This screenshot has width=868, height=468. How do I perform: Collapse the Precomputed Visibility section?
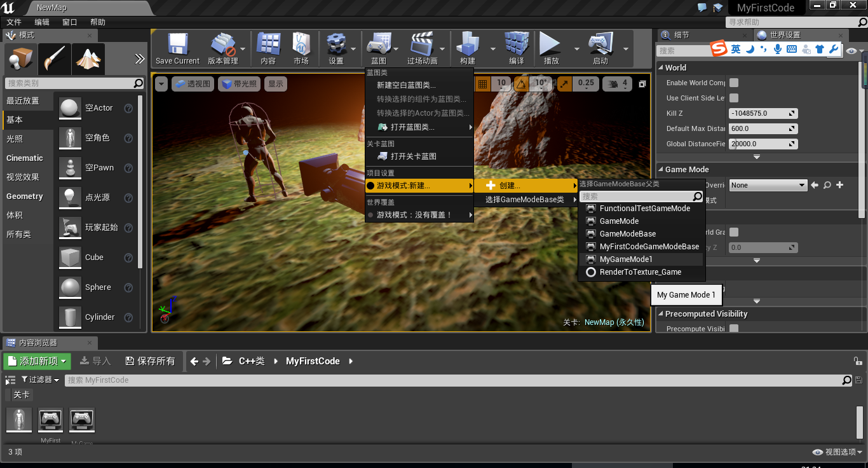click(660, 313)
